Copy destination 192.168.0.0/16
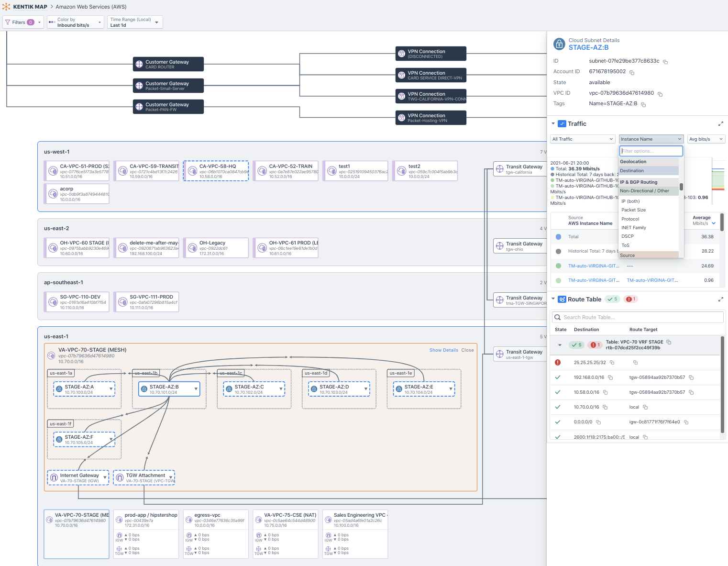 tap(610, 377)
